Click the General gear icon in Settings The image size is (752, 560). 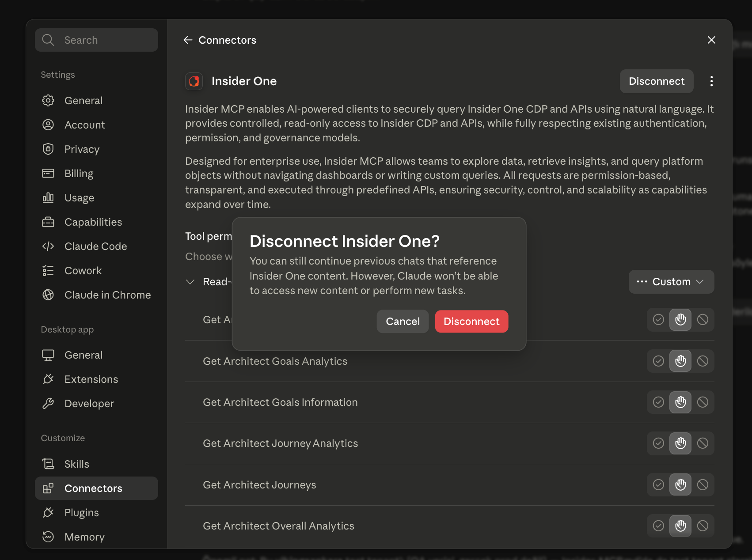48,101
